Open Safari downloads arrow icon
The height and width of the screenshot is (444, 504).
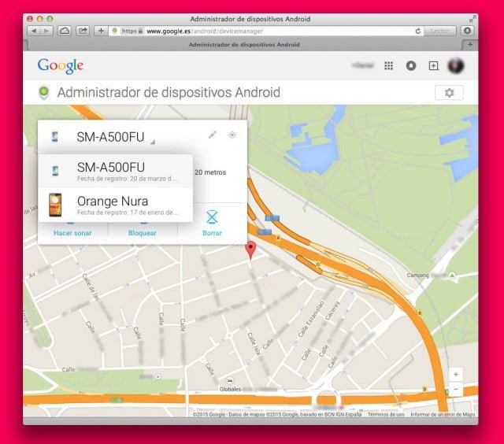pos(467,31)
